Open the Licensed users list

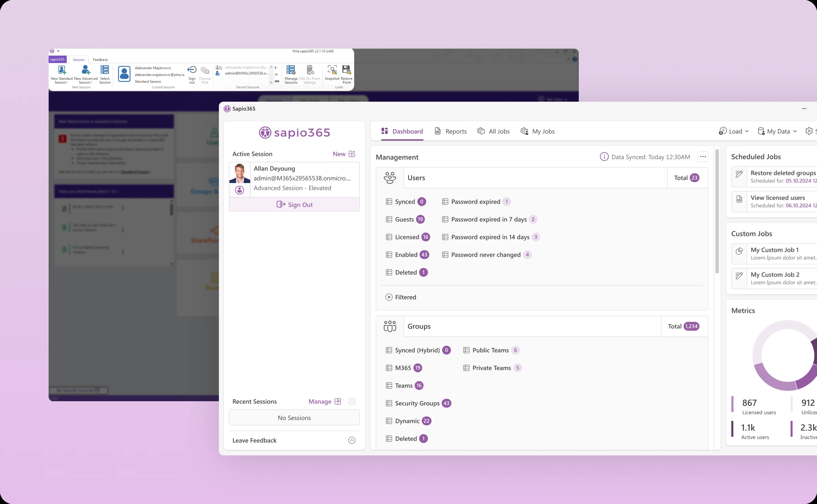click(x=407, y=237)
